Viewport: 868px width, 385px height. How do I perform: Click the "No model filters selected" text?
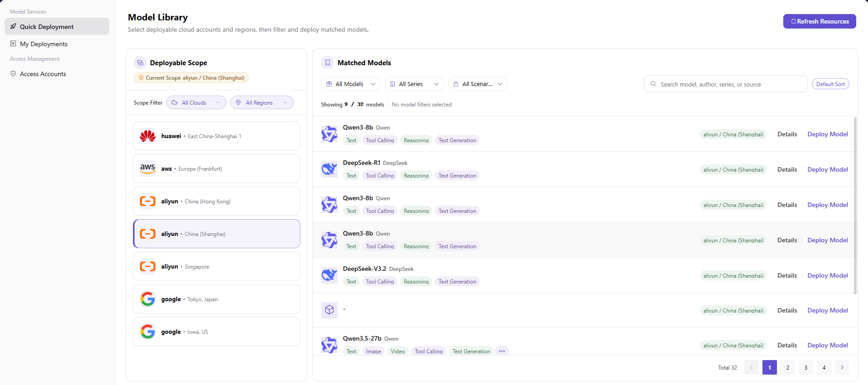[422, 105]
